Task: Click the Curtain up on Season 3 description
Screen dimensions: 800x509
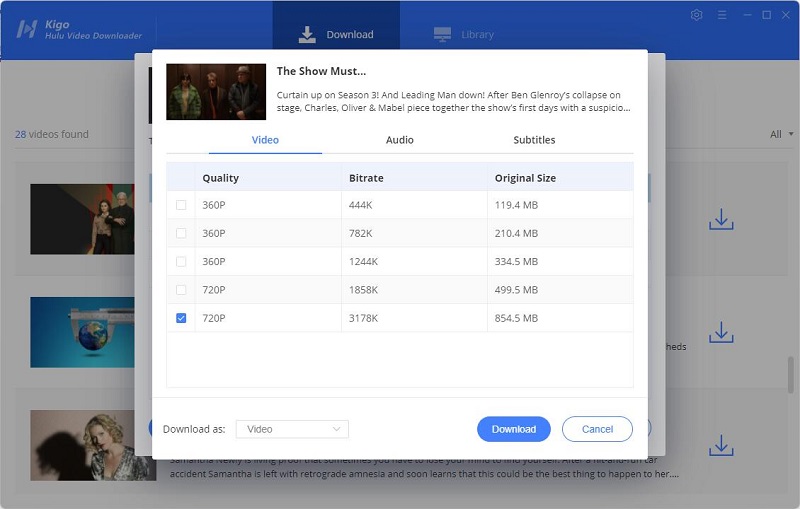Action: 454,101
